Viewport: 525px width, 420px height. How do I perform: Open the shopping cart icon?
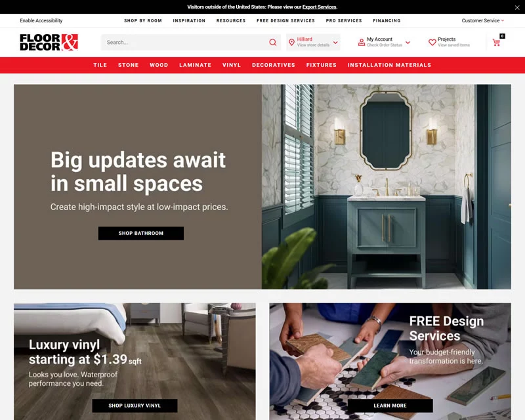point(496,42)
